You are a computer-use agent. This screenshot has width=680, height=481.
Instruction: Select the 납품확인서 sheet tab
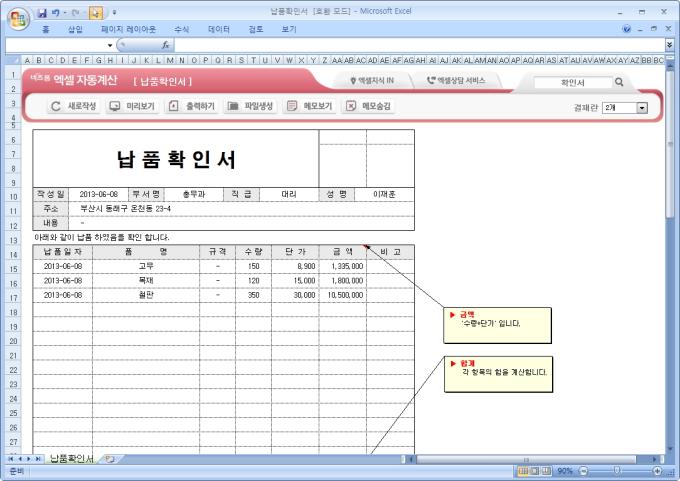[72, 459]
